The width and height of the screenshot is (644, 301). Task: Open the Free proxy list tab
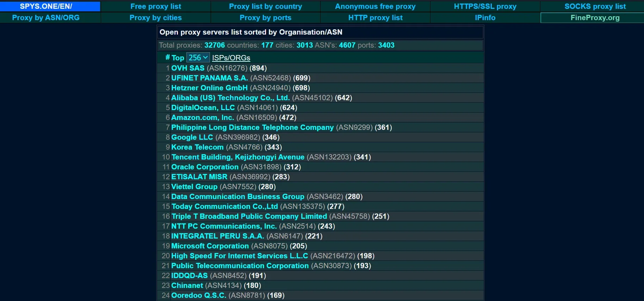coord(156,6)
